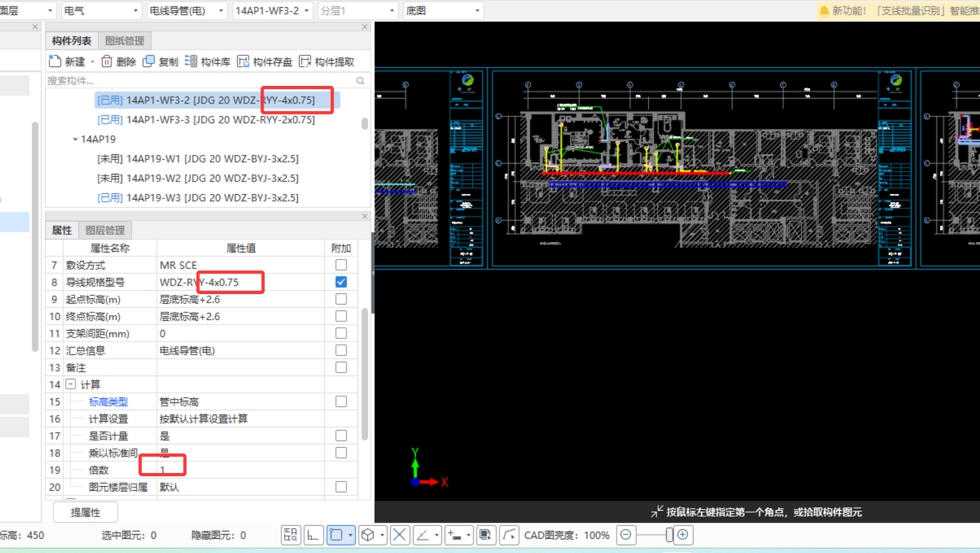Image resolution: width=980 pixels, height=553 pixels.
Task: Tick the 终点标高 additional checkbox
Action: point(341,316)
